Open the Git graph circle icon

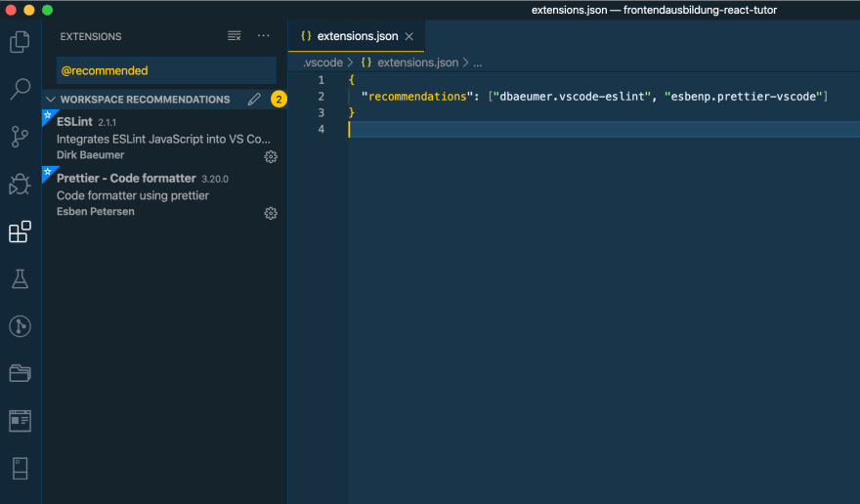pos(20,326)
